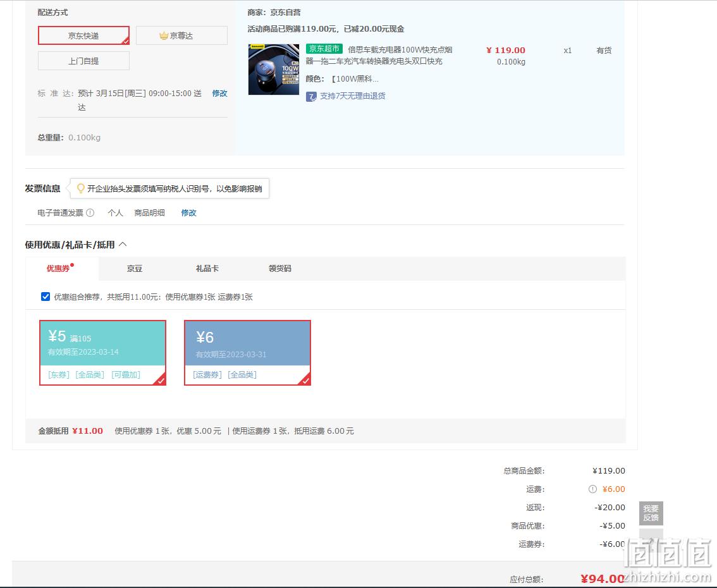Click 商家: 京东自营 merchant label
Viewport: 717px width, 588px height.
click(274, 13)
